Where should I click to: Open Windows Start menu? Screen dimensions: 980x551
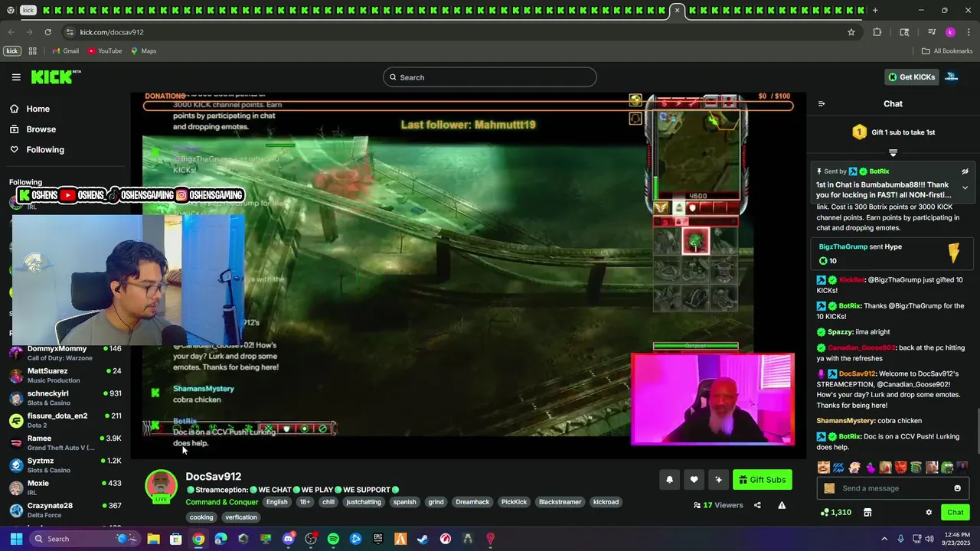coord(16,539)
